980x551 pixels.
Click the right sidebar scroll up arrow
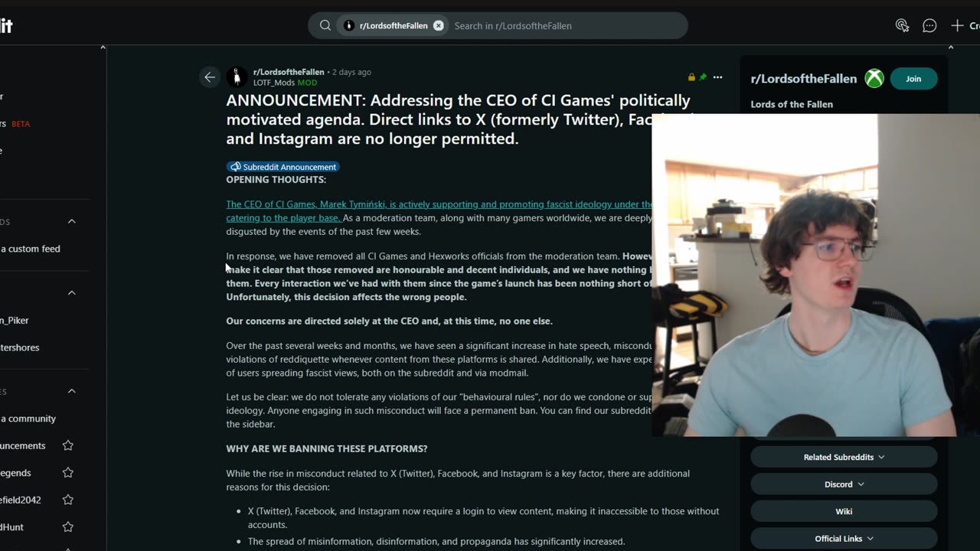(951, 47)
